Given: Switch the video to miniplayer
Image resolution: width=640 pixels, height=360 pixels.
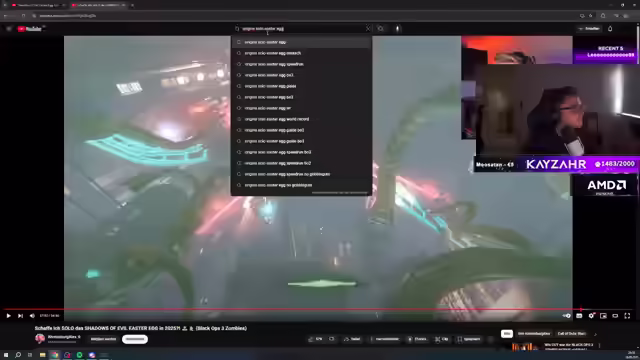Looking at the screenshot, I should pos(603,316).
